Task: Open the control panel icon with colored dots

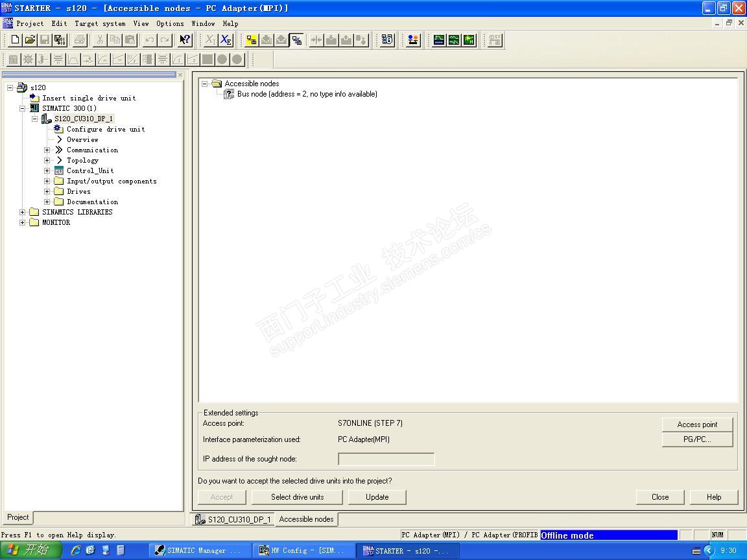Action: [x=413, y=40]
